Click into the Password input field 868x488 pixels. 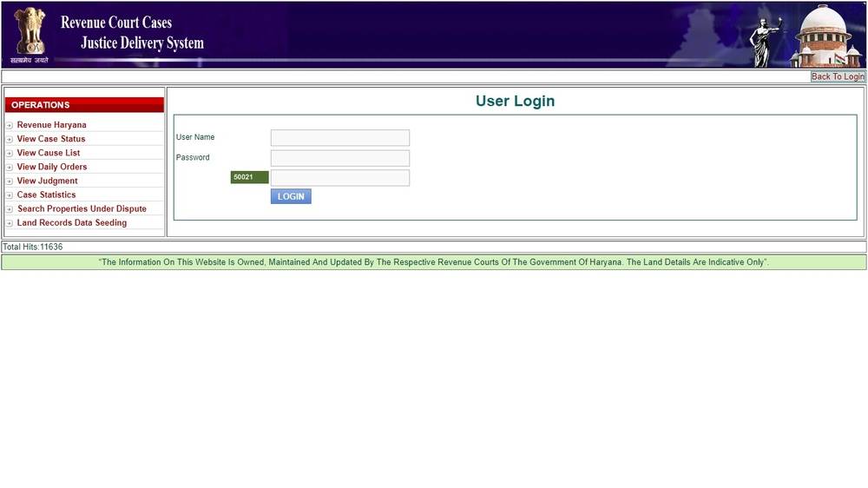pyautogui.click(x=339, y=158)
